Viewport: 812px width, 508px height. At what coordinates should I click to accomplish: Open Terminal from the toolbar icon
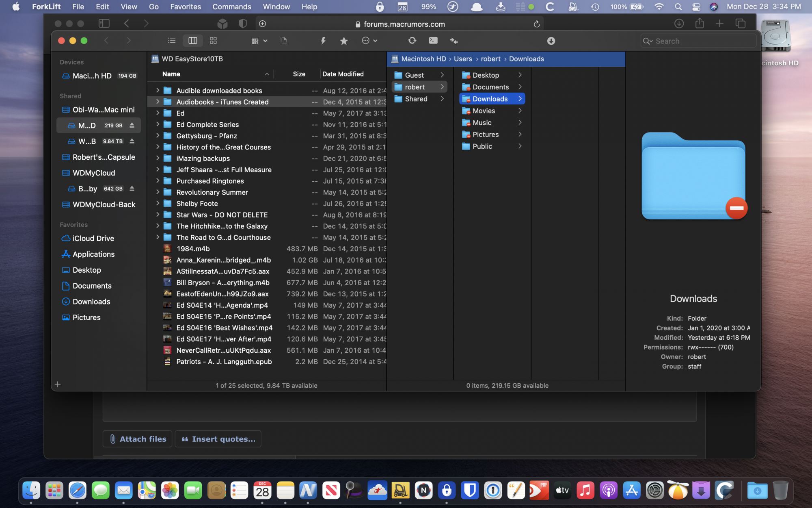tap(433, 41)
